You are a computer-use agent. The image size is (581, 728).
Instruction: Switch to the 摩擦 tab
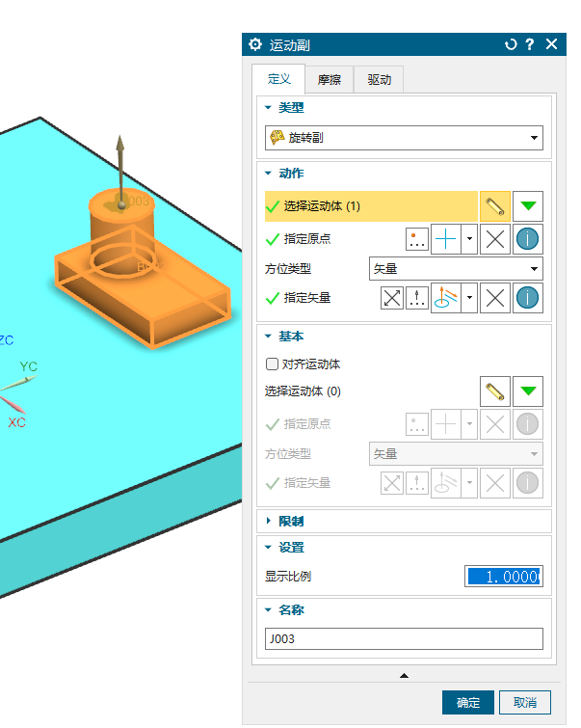click(329, 80)
